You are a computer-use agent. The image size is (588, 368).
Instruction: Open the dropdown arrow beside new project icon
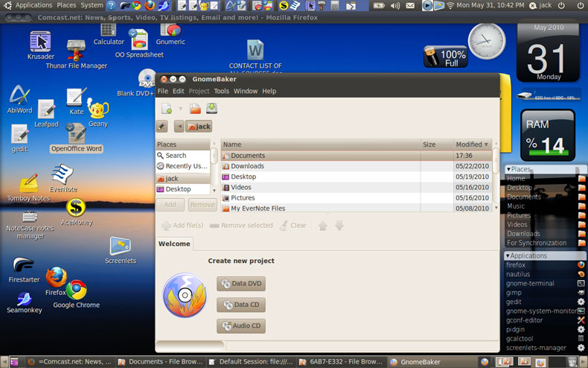pos(180,109)
